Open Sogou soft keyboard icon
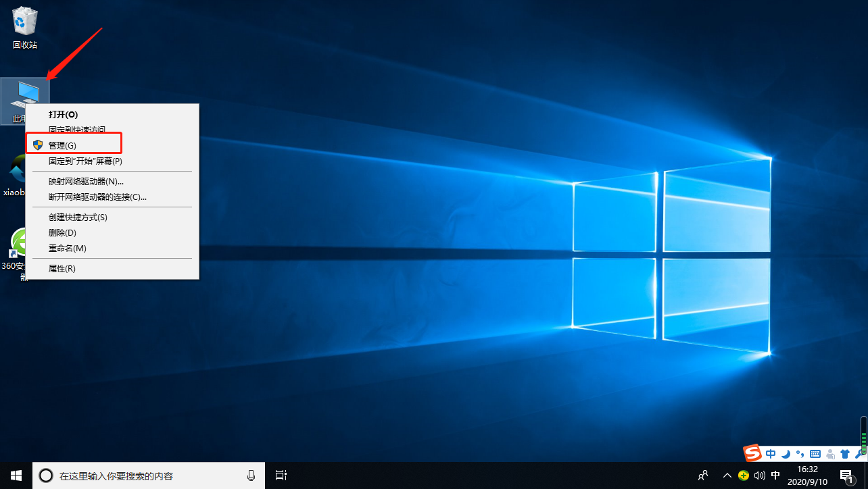 815,454
